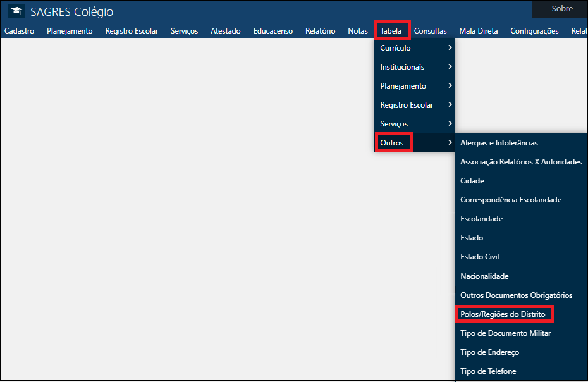Viewport: 588px width, 382px height.
Task: Select Nacionalidade from the submenu
Action: (x=485, y=276)
